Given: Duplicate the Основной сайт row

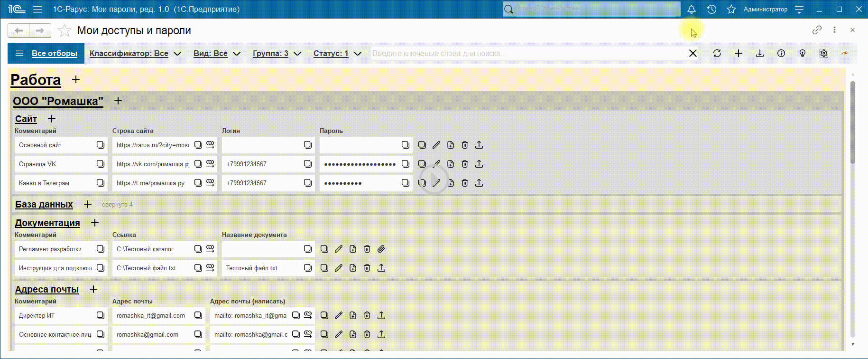Looking at the screenshot, I should click(x=451, y=145).
